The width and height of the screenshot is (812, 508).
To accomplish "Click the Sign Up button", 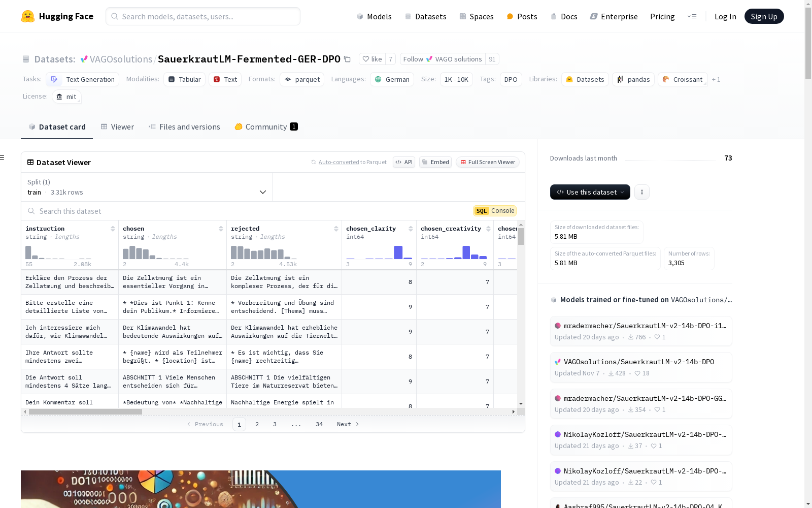I will pos(764,16).
